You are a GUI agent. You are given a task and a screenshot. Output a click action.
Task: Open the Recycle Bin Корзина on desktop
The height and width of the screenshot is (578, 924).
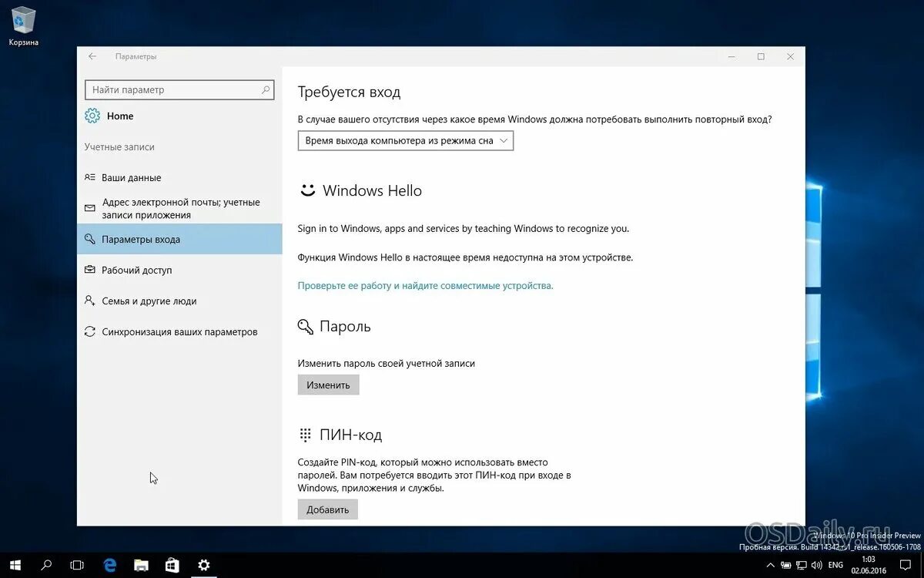click(23, 25)
